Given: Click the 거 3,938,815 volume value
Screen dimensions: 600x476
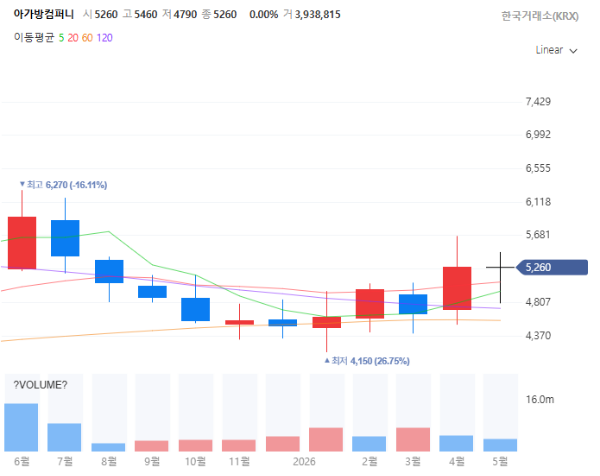Looking at the screenshot, I should pos(312,15).
